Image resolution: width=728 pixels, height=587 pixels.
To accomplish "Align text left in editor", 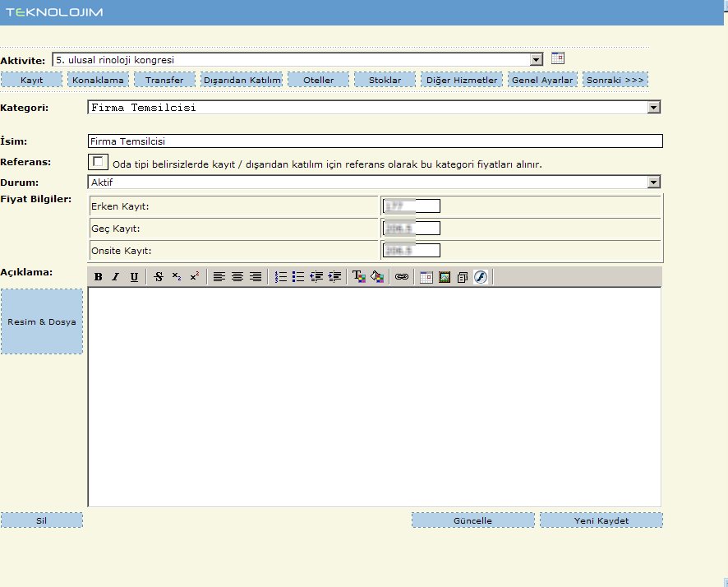I will (219, 277).
